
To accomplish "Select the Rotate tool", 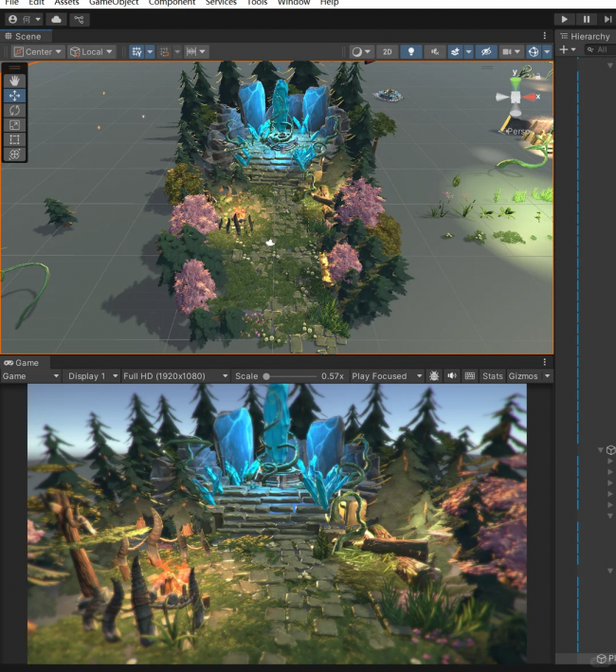I will (14, 110).
